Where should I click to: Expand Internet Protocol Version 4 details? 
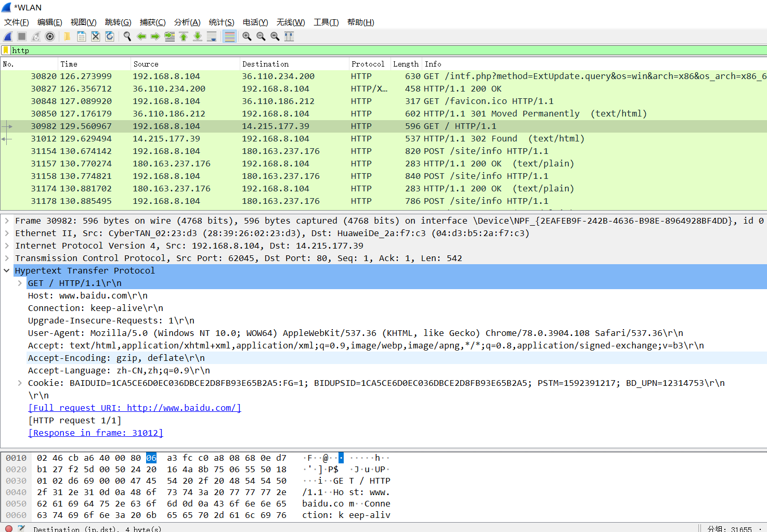click(7, 245)
